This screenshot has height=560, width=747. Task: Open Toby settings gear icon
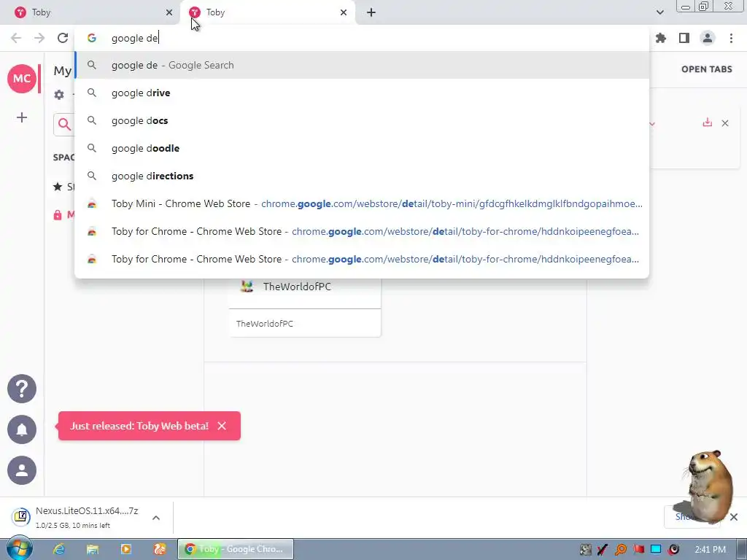(x=59, y=94)
